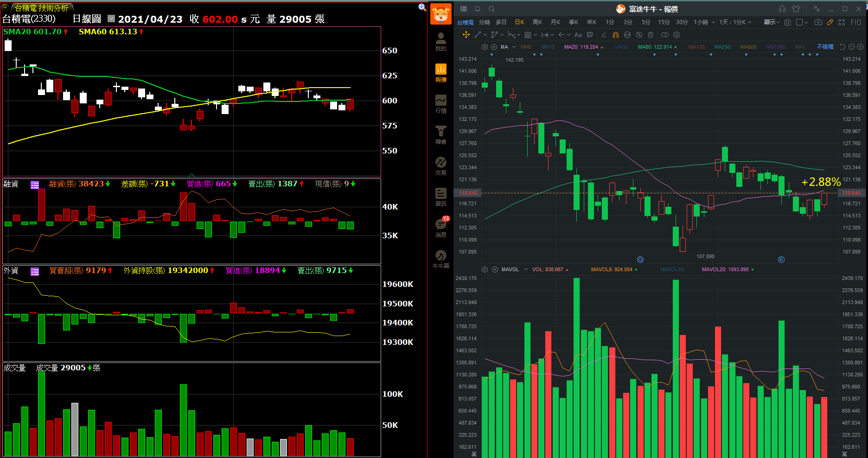
Task: Open the search magnifier in title bar
Action: pos(491,9)
